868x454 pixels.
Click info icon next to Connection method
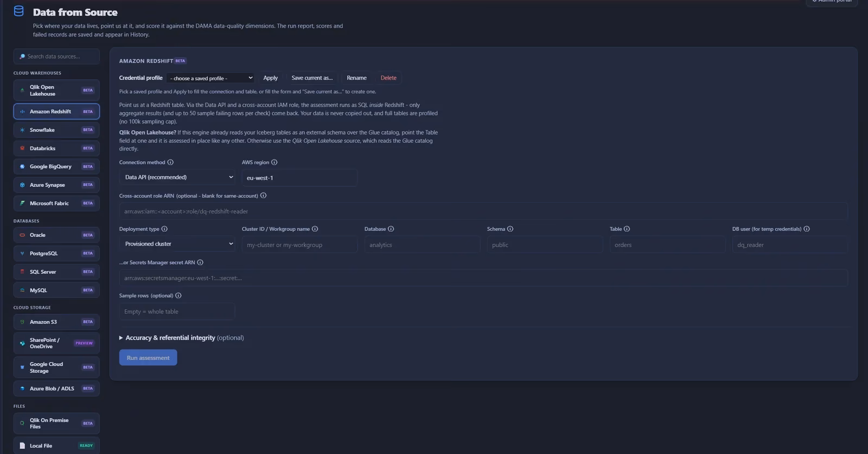(170, 162)
